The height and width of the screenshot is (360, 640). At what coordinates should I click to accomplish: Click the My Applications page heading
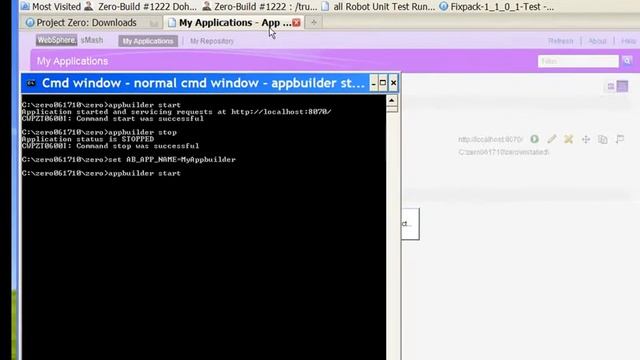coord(73,61)
